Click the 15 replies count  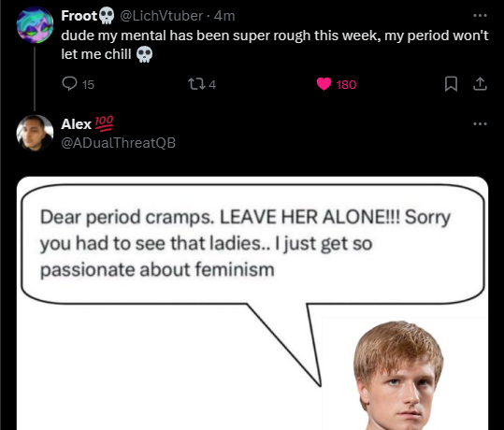[x=88, y=84]
